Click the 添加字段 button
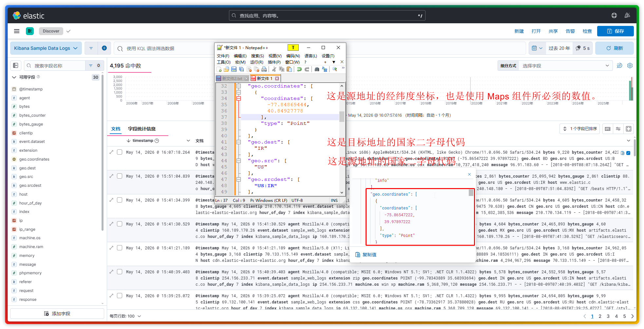This screenshot has height=329, width=644. point(57,314)
